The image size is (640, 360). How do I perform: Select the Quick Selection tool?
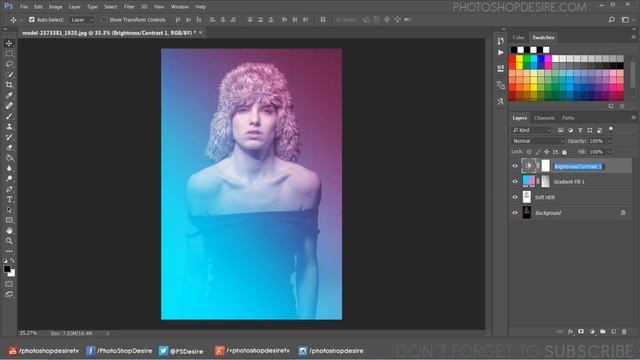pyautogui.click(x=9, y=74)
